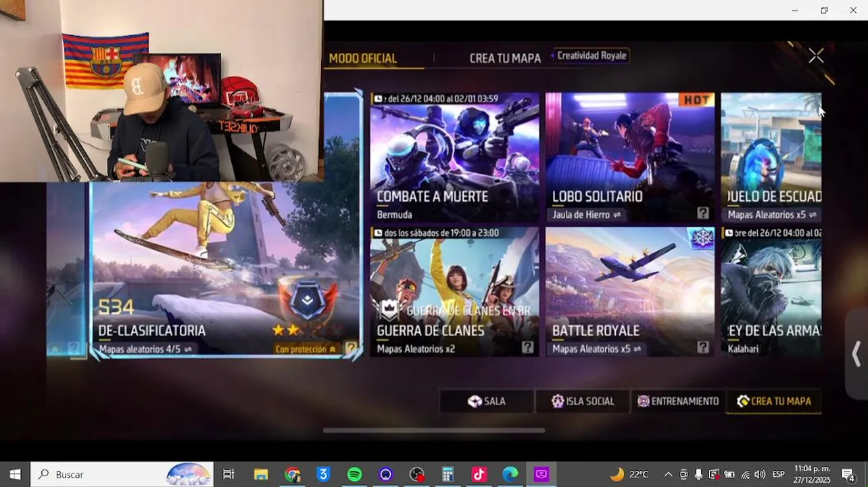Select the GUERRA DE CLANES mode card
868x487 pixels.
[454, 292]
